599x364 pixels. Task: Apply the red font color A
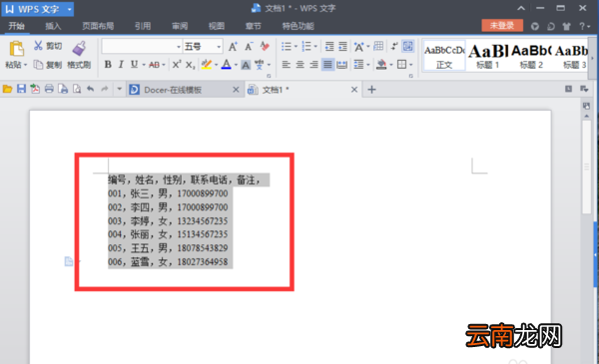(x=227, y=65)
